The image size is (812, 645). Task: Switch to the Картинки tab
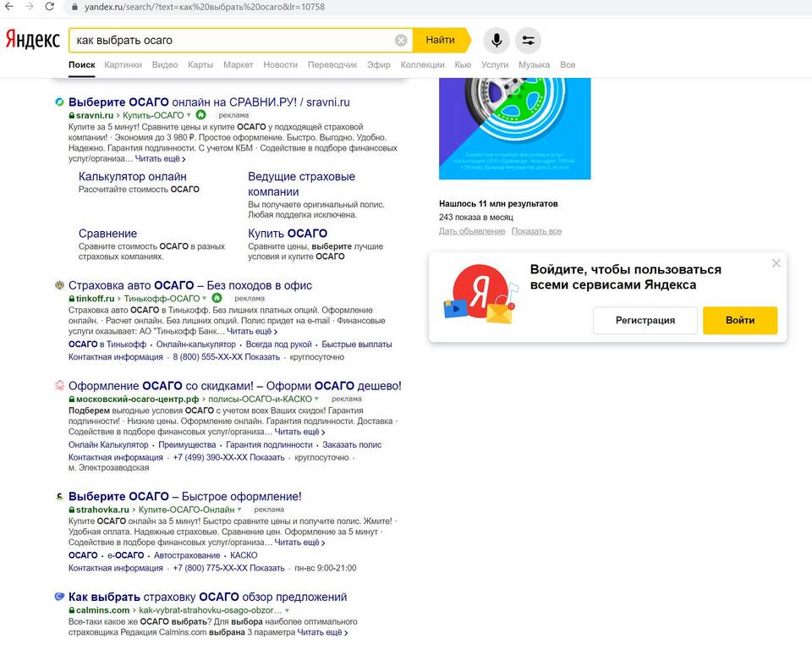coord(123,65)
